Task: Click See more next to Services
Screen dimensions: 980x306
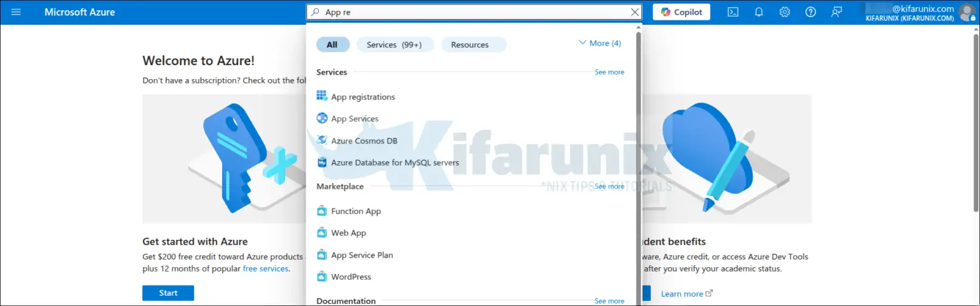Action: [x=609, y=72]
